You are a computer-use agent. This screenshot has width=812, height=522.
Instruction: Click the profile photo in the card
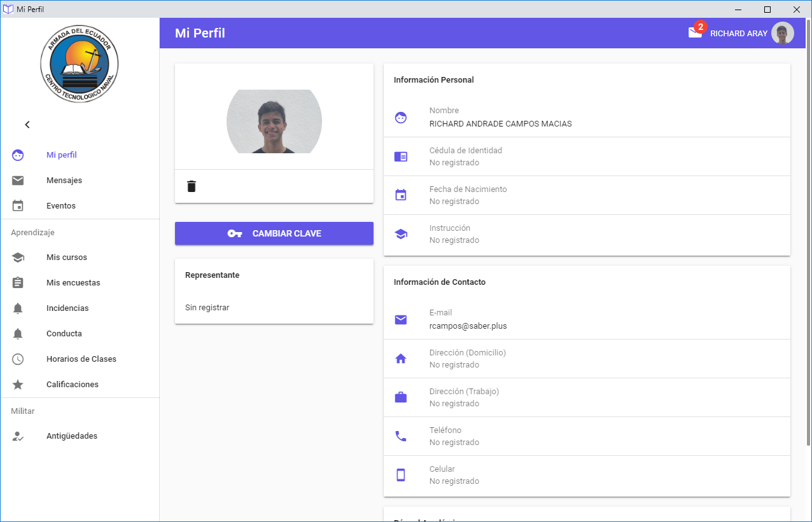click(274, 121)
